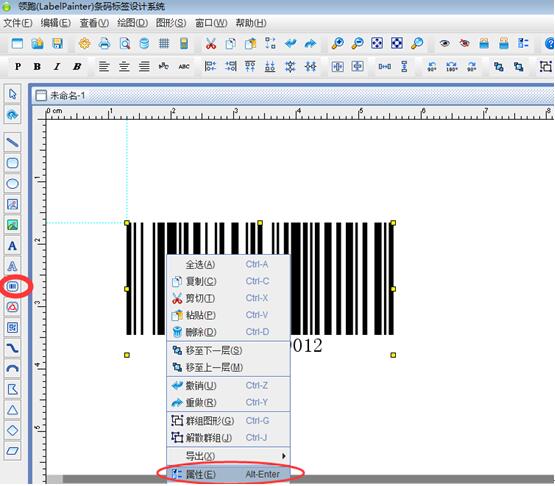Align text left in format toolbar
Image resolution: width=555 pixels, height=486 pixels.
click(104, 66)
